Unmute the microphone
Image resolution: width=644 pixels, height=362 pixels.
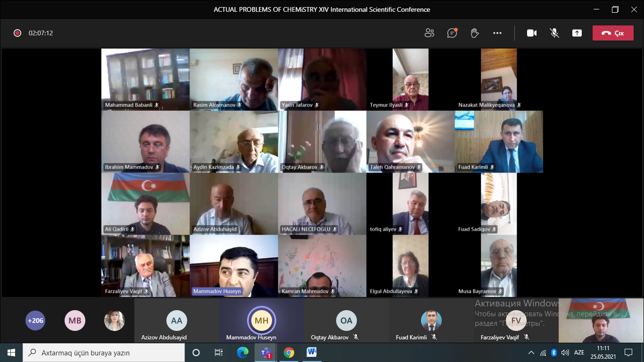pyautogui.click(x=554, y=33)
